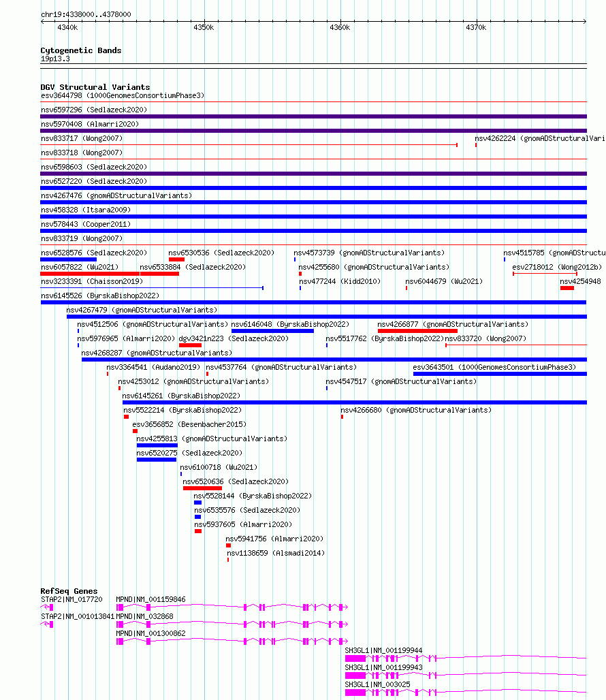The width and height of the screenshot is (606, 700).
Task: Click the red bar under nsv5937605
Action: coord(198,531)
